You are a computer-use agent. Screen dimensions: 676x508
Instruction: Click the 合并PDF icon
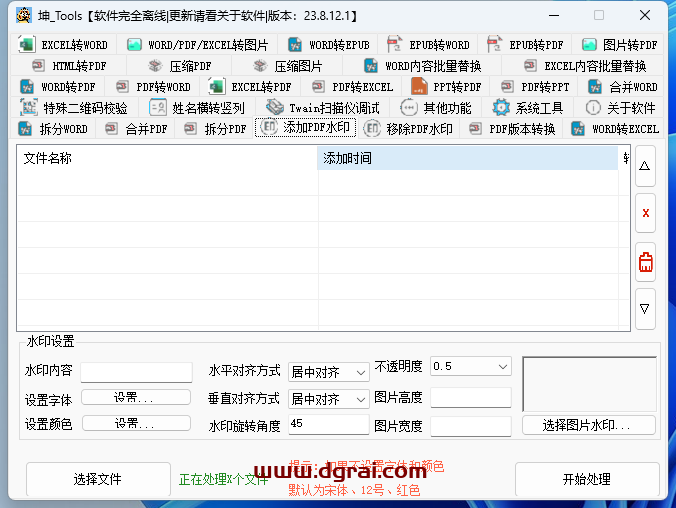[x=111, y=129]
